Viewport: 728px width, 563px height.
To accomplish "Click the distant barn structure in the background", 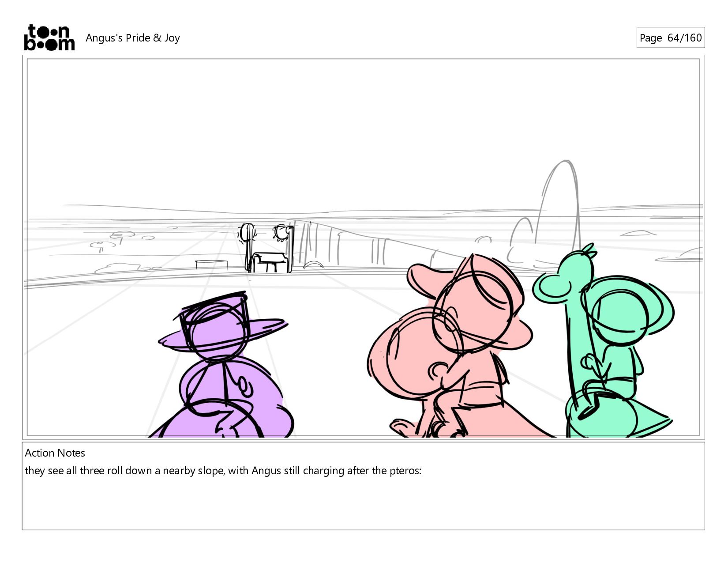I will [267, 249].
